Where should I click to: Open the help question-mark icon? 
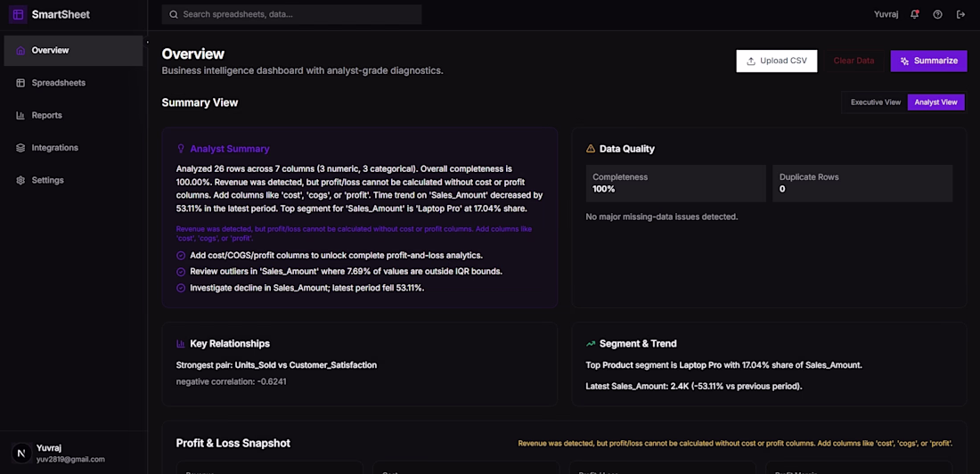(x=937, y=14)
